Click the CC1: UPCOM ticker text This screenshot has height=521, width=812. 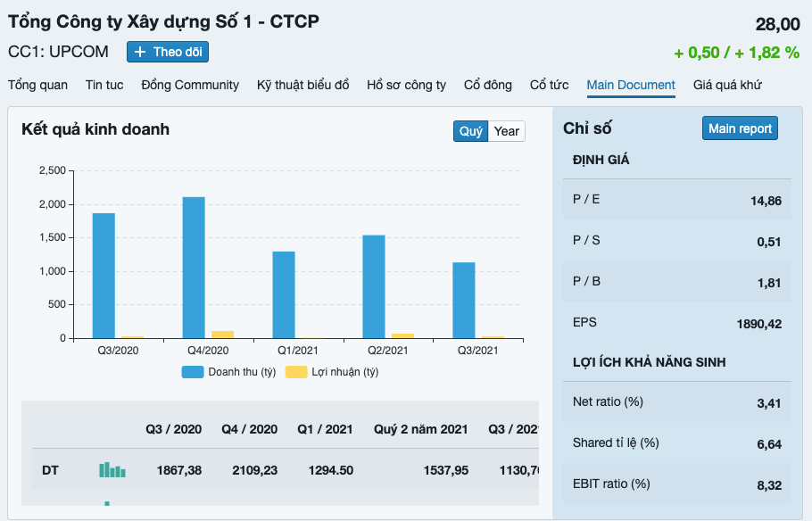[x=58, y=52]
